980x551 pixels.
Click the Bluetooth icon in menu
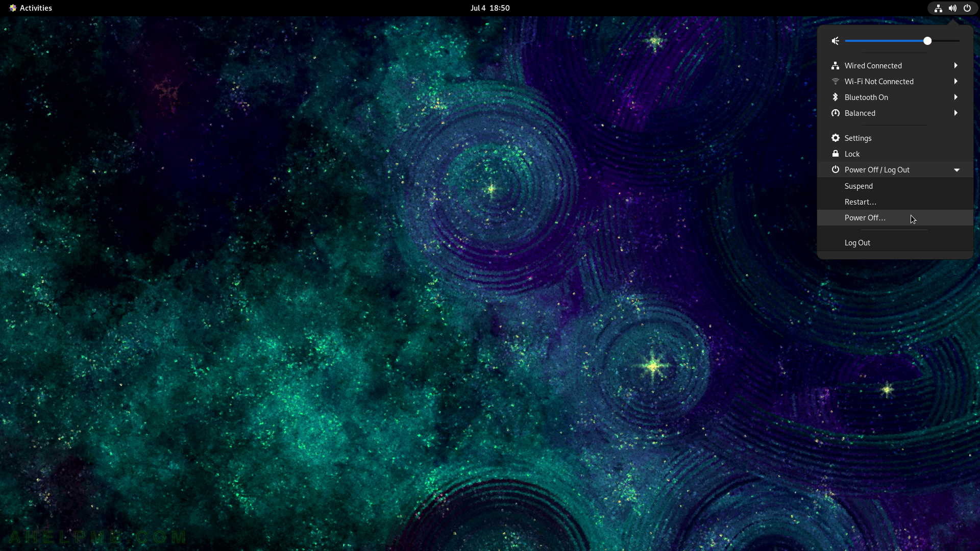pyautogui.click(x=835, y=97)
